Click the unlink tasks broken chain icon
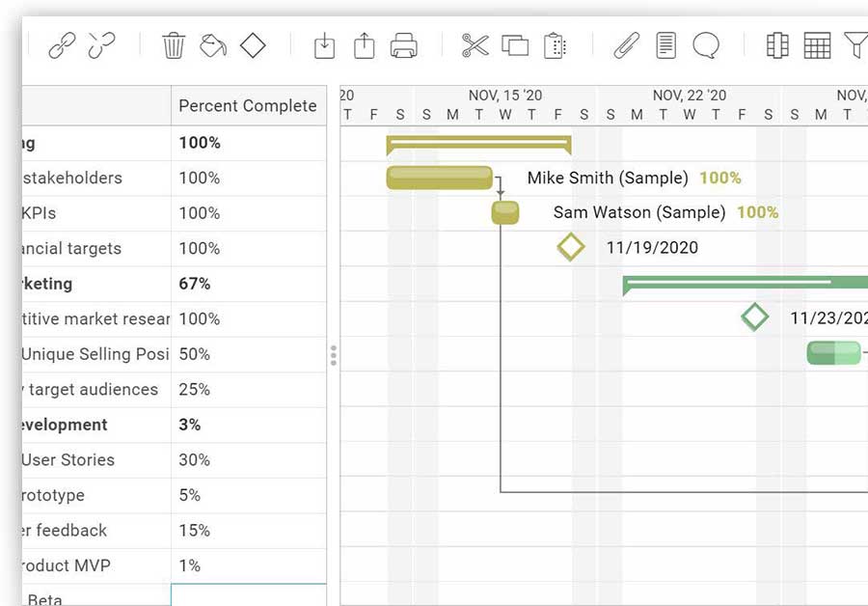The image size is (868, 606). point(101,45)
